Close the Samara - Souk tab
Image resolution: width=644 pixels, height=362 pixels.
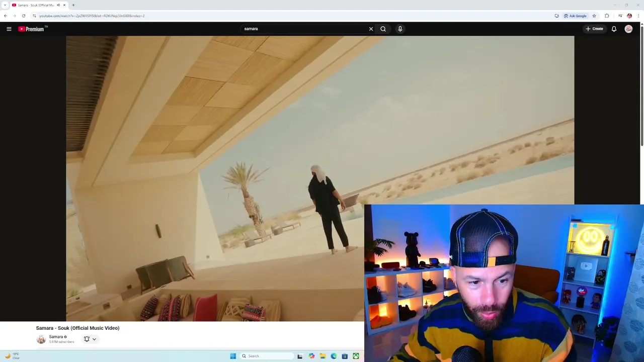click(64, 5)
